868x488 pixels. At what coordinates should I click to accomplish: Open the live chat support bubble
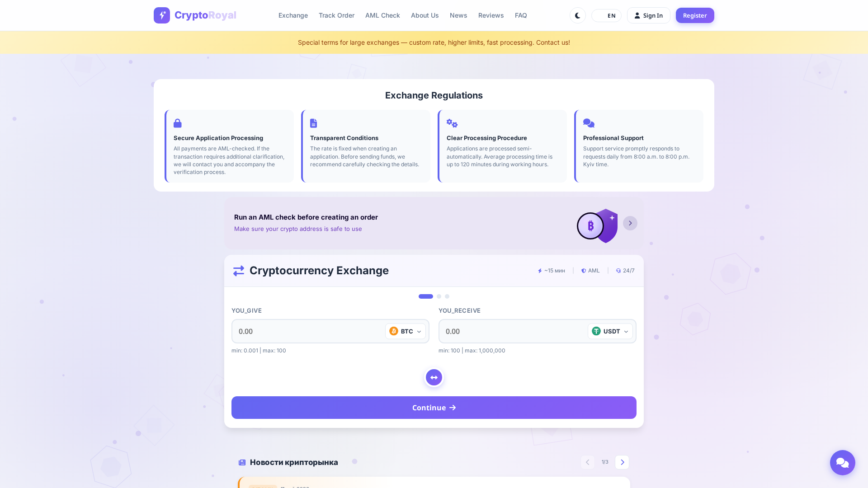coord(843,463)
